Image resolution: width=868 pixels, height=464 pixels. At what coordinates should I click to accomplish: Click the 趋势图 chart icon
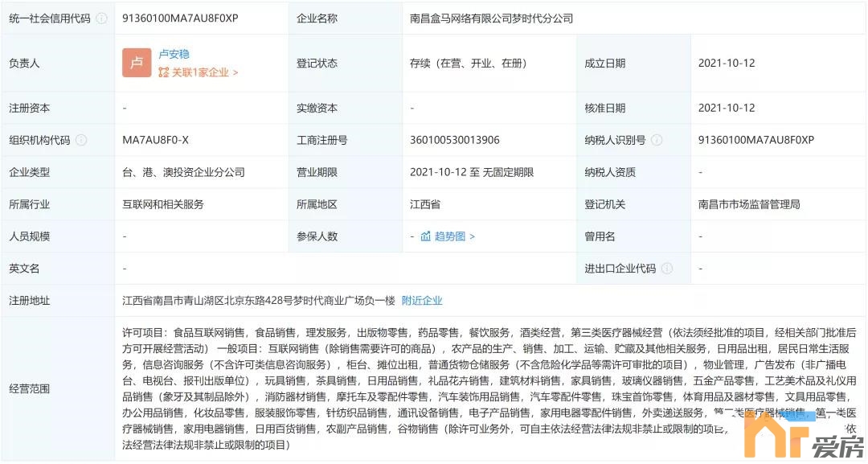pos(426,236)
